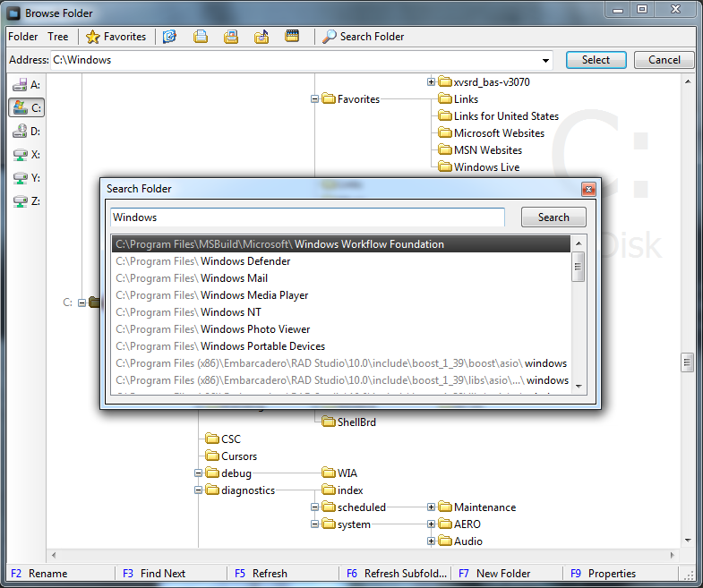Screen dimensions: 703x588
Task: Select the Cursors folder
Action: 231,456
